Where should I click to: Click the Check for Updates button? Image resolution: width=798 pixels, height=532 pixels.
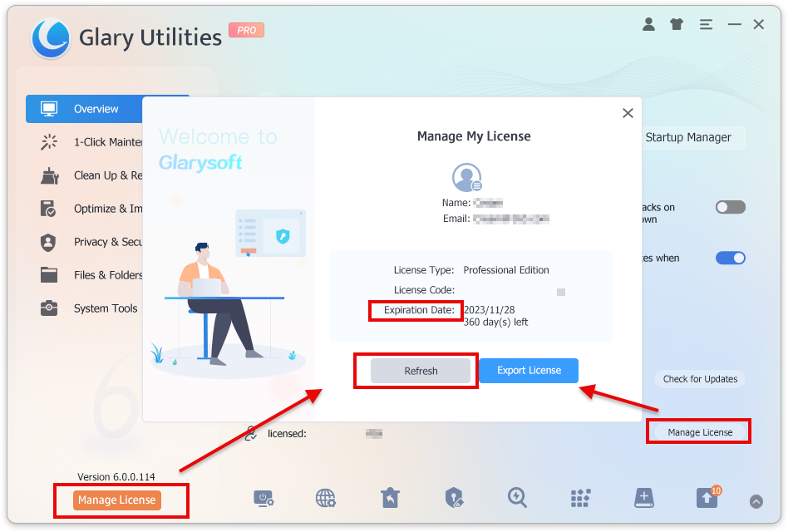click(x=700, y=379)
